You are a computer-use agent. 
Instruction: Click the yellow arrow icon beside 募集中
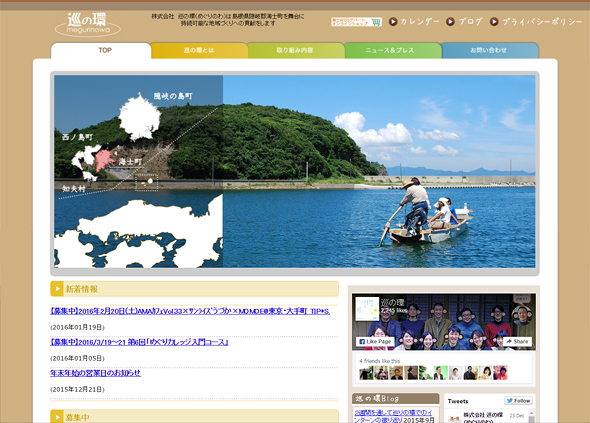coord(57,417)
